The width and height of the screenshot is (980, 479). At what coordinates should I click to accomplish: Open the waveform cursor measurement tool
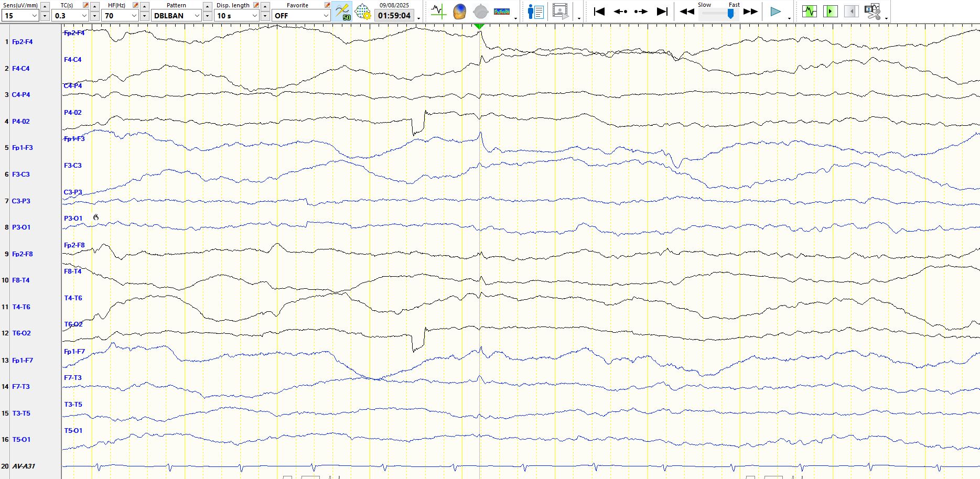[x=438, y=12]
